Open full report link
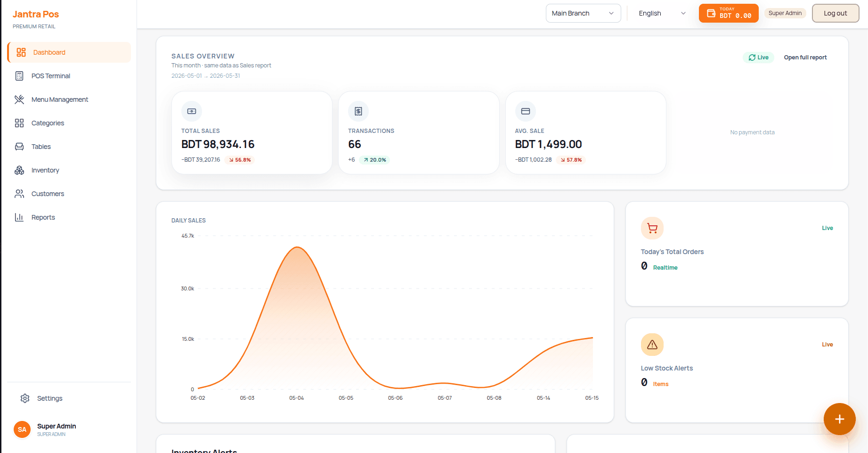This screenshot has width=868, height=453. 805,58
